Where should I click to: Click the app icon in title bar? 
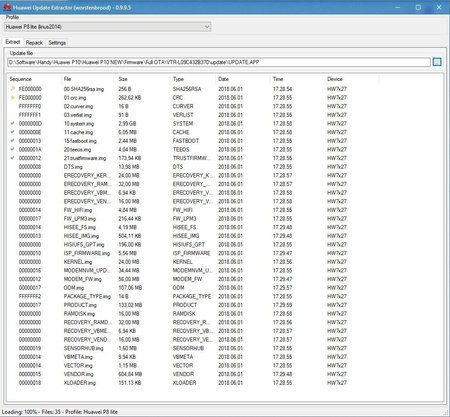point(7,6)
